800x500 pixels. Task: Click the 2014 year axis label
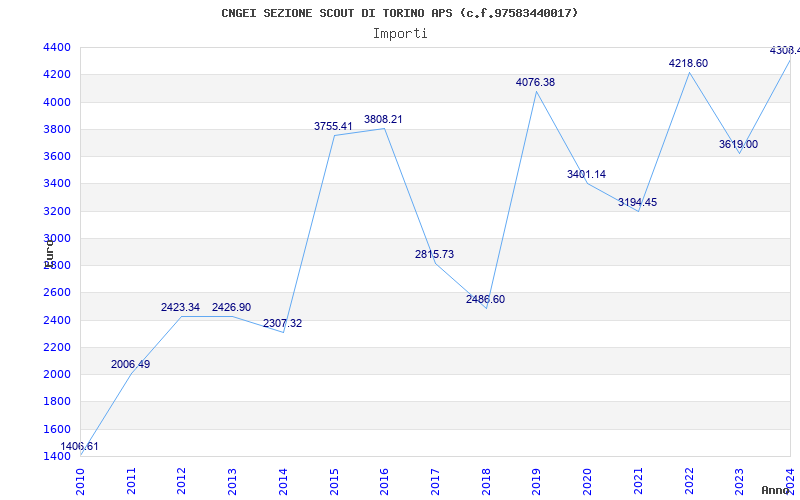pos(283,481)
